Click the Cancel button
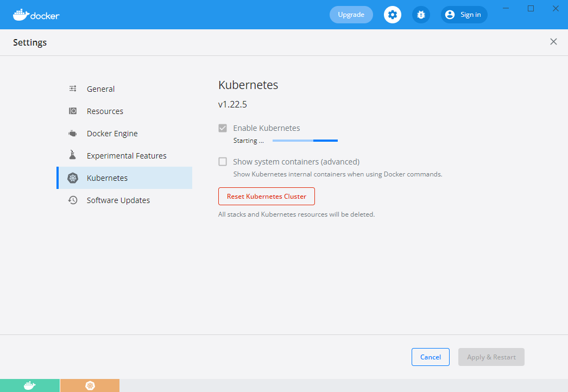The image size is (568, 392). [431, 357]
